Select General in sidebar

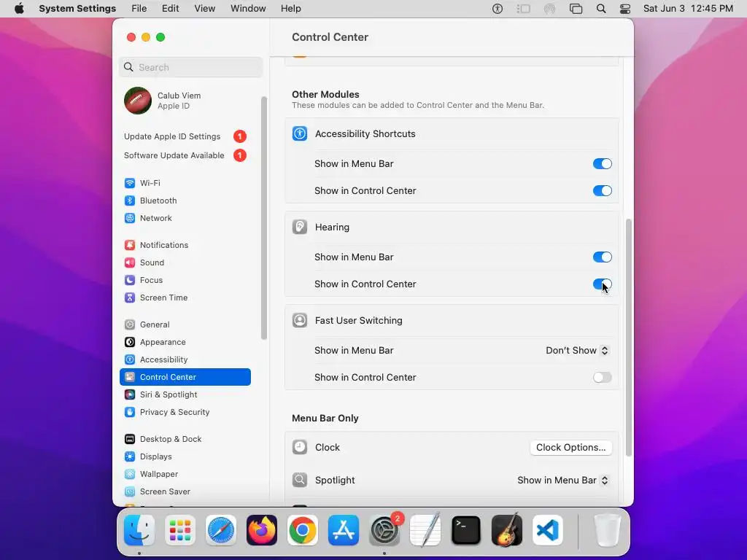coord(185,324)
